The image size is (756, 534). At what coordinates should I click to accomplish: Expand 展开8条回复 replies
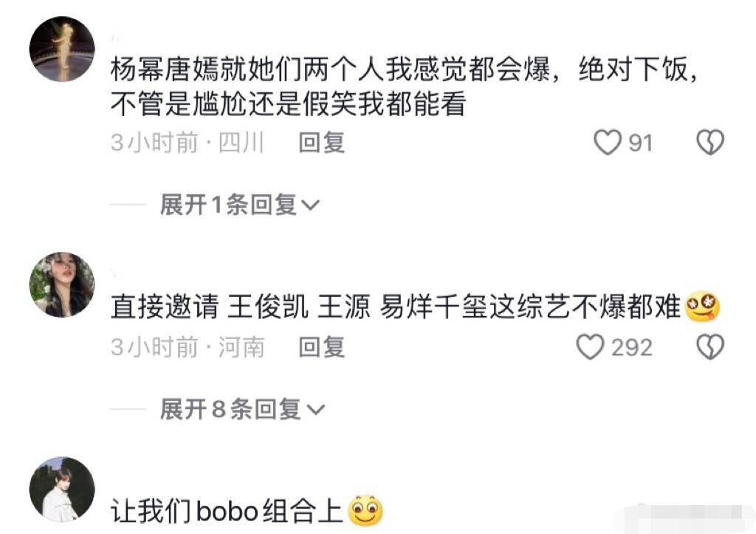point(242,409)
